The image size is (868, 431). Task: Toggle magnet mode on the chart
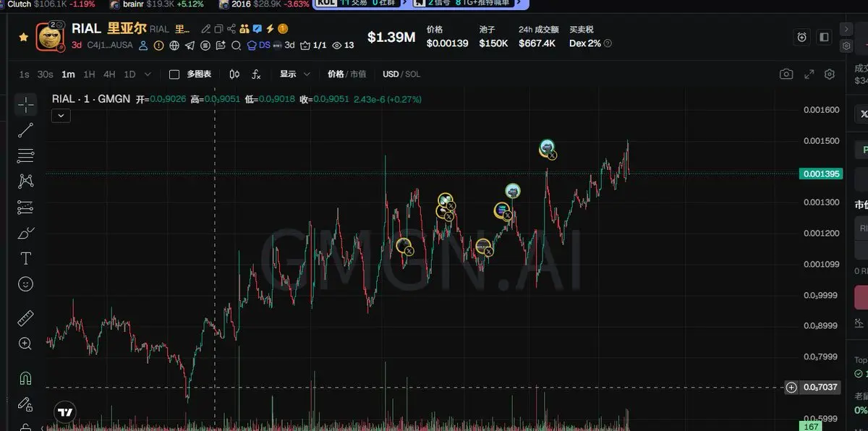26,378
